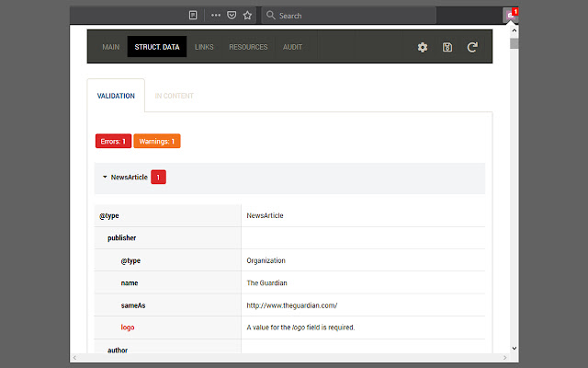Select the AUDIT tab
The height and width of the screenshot is (368, 588).
[x=292, y=47]
